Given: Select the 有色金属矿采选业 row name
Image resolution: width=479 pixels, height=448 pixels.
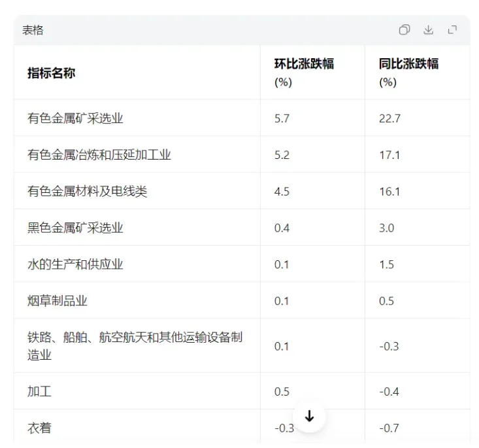Looking at the screenshot, I should pos(75,118).
